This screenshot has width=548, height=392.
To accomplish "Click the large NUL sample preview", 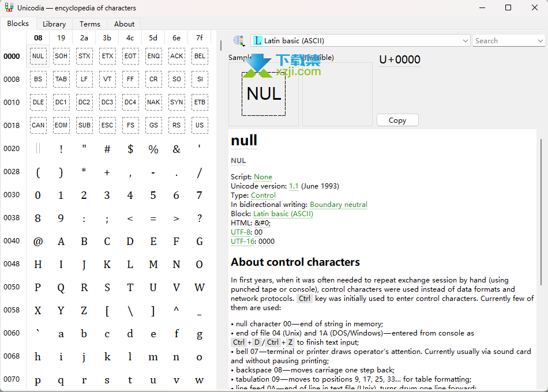I will [x=264, y=93].
